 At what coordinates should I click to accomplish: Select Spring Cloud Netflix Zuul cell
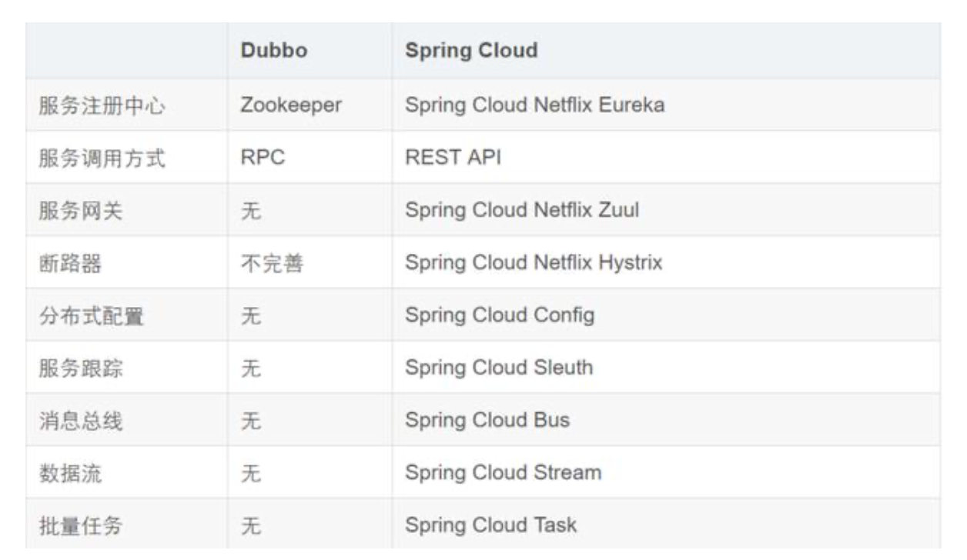pyautogui.click(x=521, y=210)
